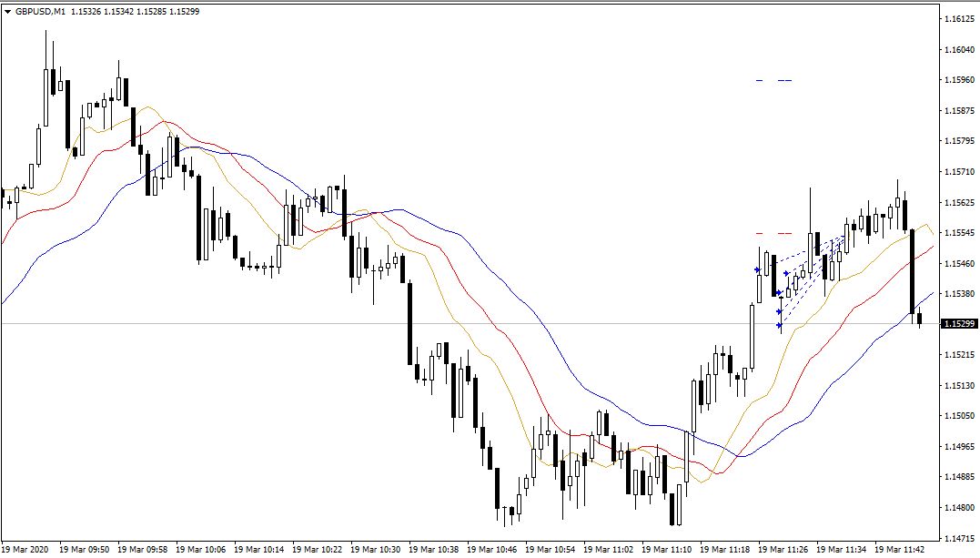Screen dimensions: 980x558
Task: Click the 19 Mar 11:26 time label
Action: click(783, 549)
